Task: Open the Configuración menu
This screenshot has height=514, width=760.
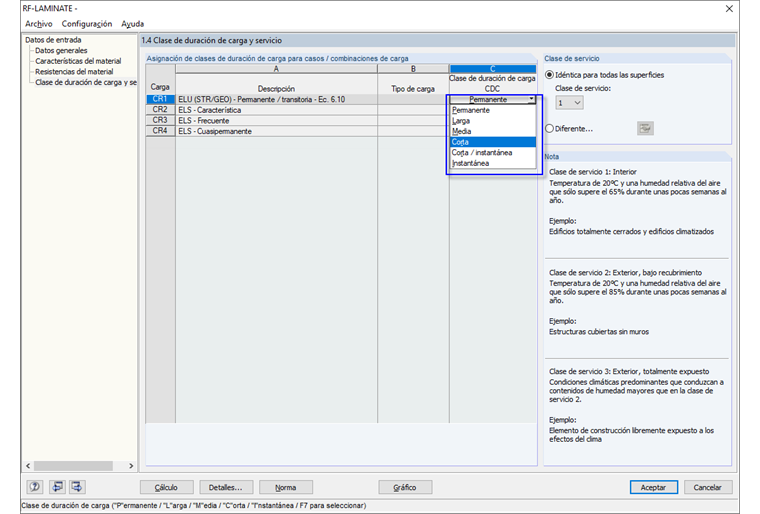Action: (x=87, y=24)
